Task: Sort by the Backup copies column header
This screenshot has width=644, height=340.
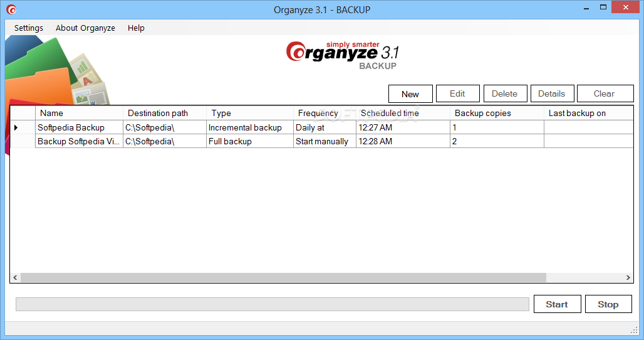Action: pyautogui.click(x=497, y=113)
